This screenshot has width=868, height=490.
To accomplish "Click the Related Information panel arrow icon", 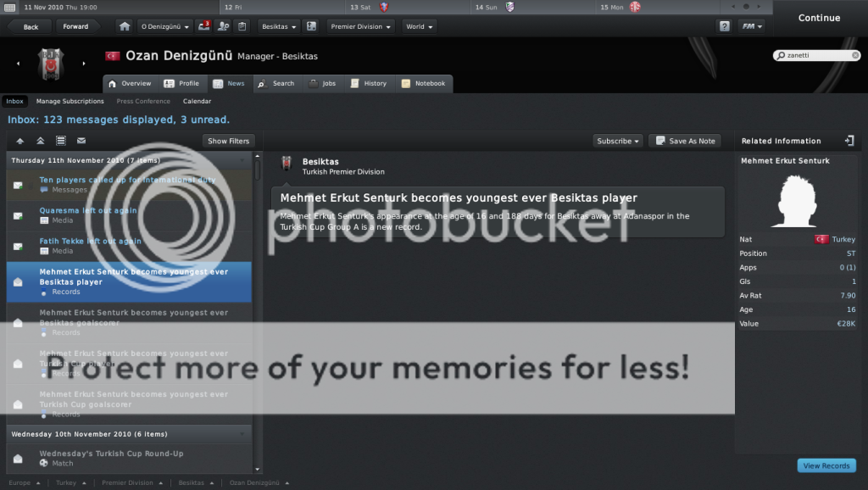I will coord(849,141).
